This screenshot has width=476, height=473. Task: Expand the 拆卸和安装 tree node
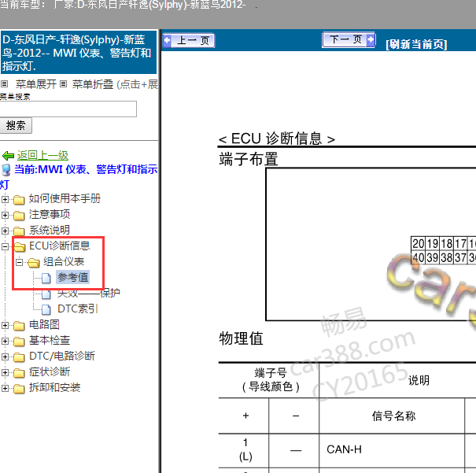(5, 388)
